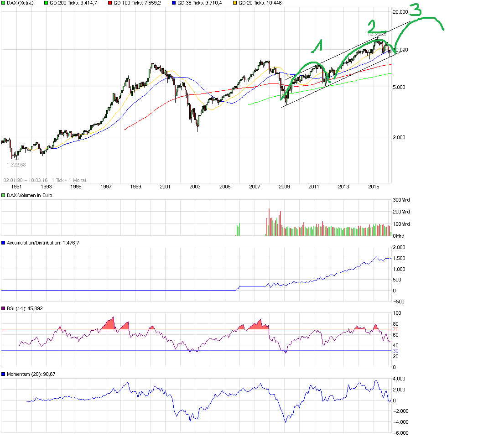Viewport: 504px width, 437px height.
Task: Click the -2.000 Momentum axis label
Action: click(400, 411)
